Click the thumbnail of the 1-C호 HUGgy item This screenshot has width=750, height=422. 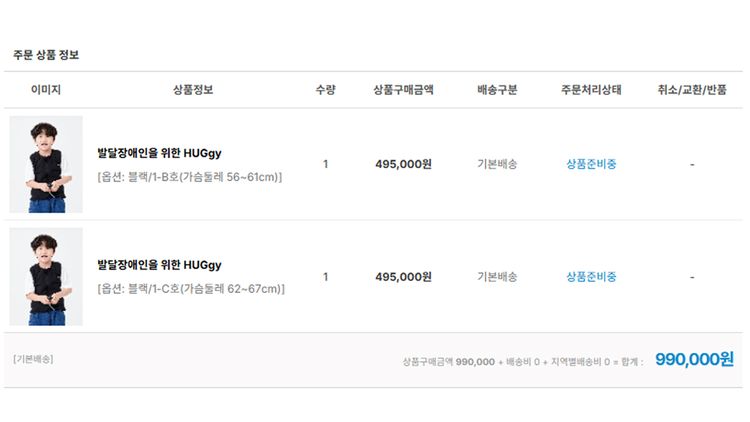point(46,276)
